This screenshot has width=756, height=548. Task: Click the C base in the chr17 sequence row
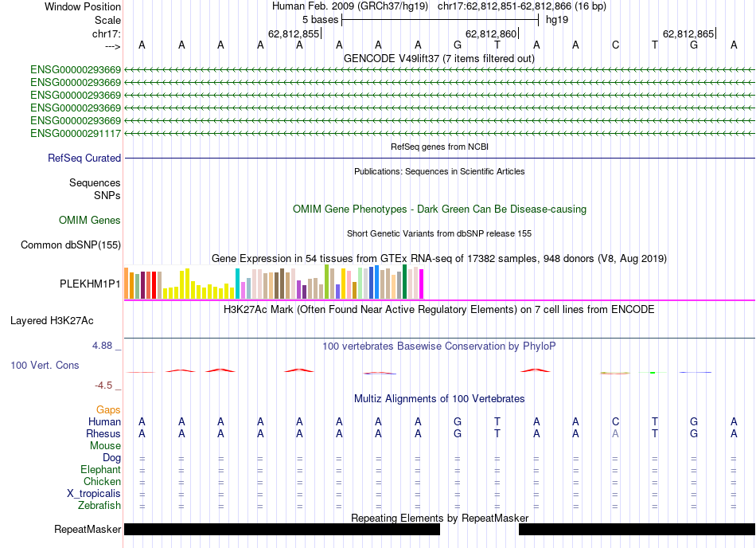tap(615, 45)
